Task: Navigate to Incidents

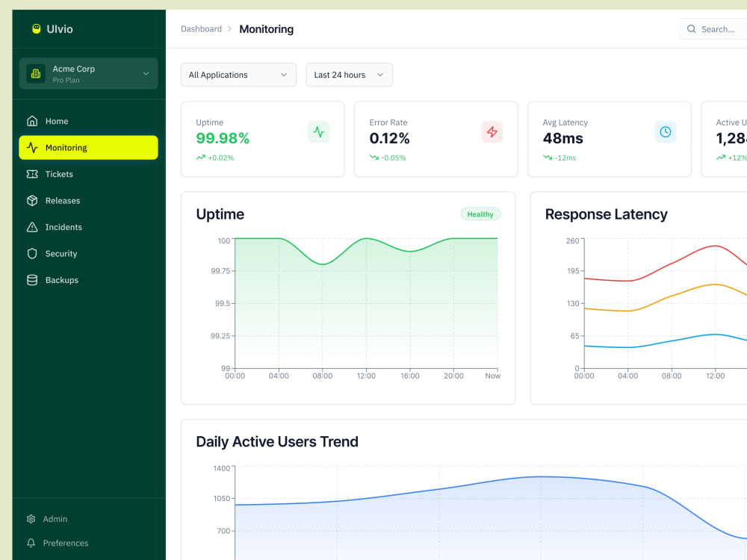Action: click(x=89, y=227)
